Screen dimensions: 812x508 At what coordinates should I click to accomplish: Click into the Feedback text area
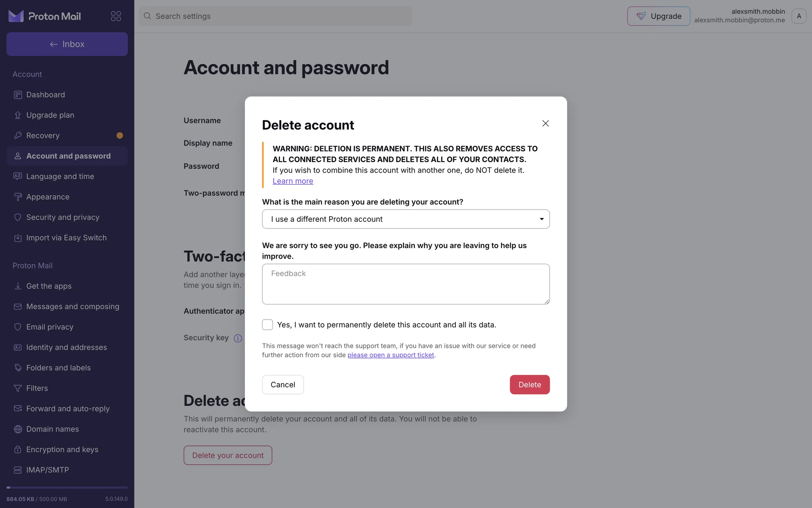tap(406, 284)
